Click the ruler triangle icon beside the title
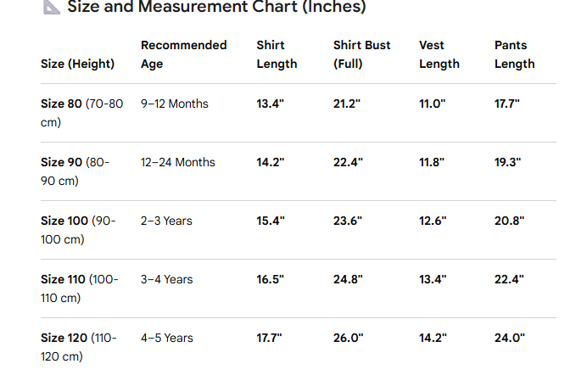 point(51,7)
